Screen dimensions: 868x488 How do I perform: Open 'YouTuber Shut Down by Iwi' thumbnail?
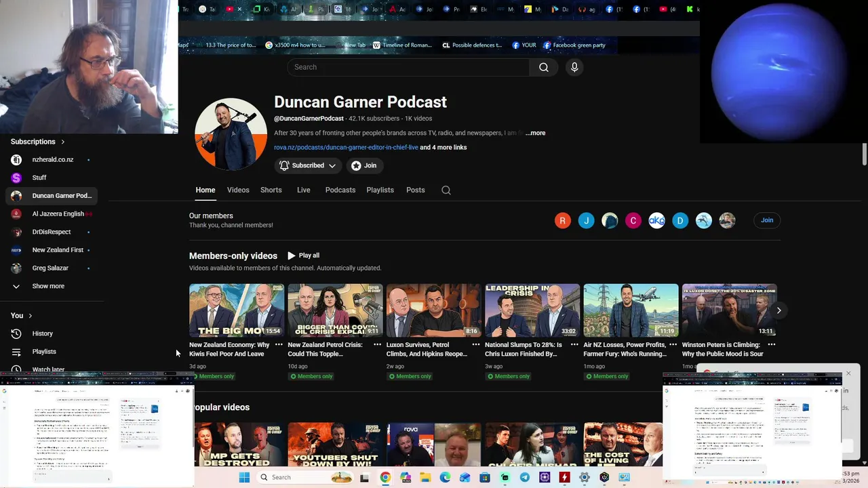[x=335, y=445]
